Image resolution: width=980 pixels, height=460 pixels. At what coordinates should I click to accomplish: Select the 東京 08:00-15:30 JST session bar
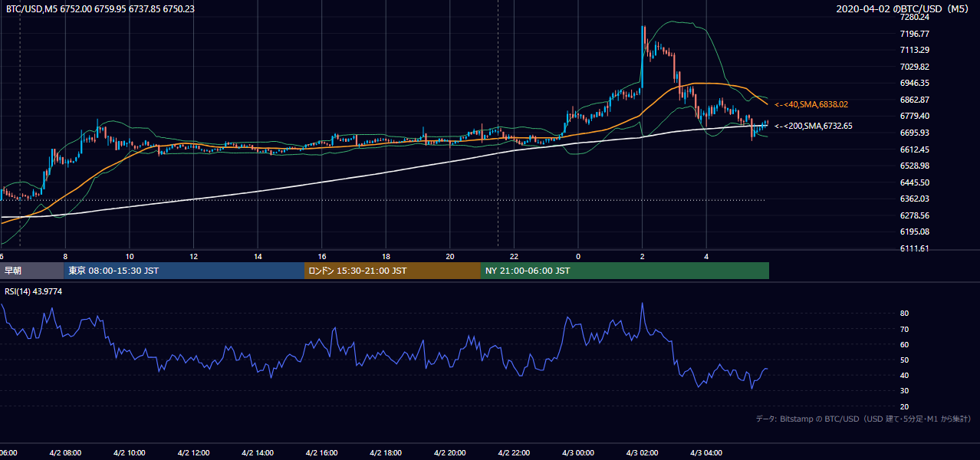click(184, 271)
